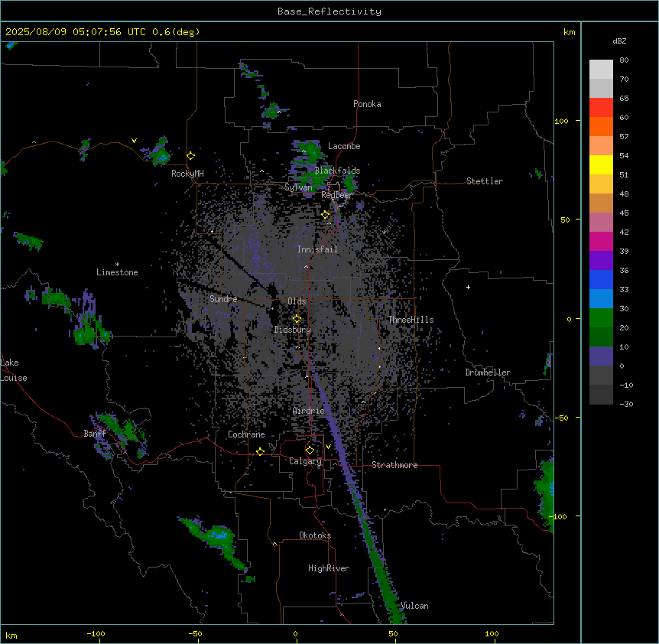
Task: Click the asterisk marker above Limestone
Action: pyautogui.click(x=117, y=265)
